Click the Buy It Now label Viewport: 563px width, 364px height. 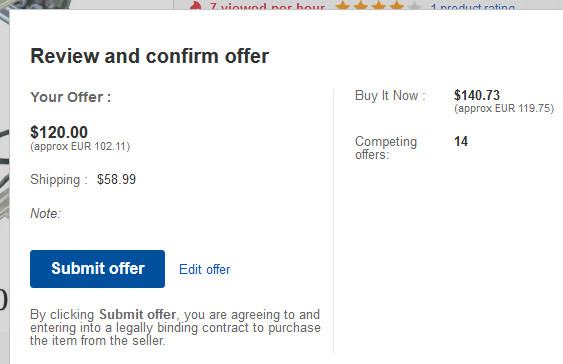coord(390,95)
